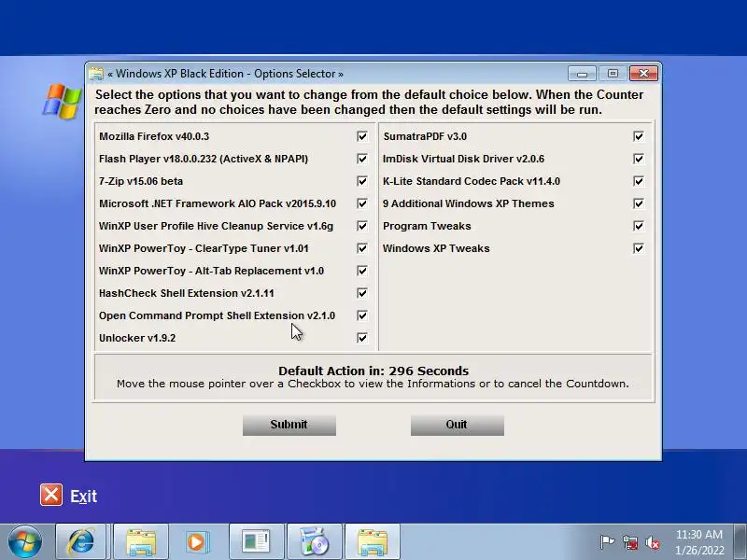Toggle ImDisk Virtual Disk Driver checkbox
This screenshot has height=560, width=747.
[x=639, y=159]
